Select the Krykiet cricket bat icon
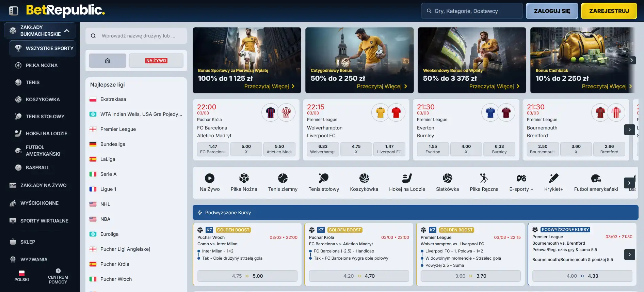This screenshot has width=644, height=292. [x=553, y=178]
